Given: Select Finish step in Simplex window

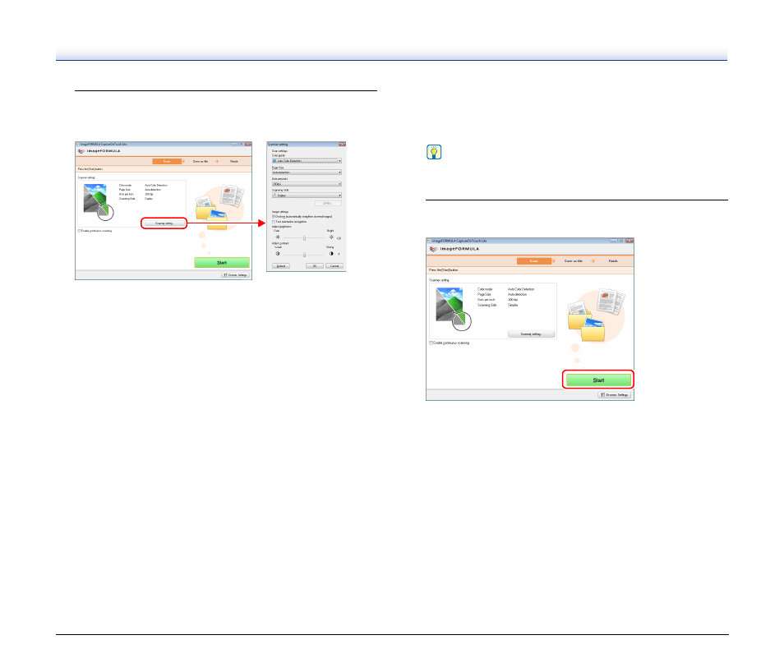Looking at the screenshot, I should pyautogui.click(x=613, y=261).
